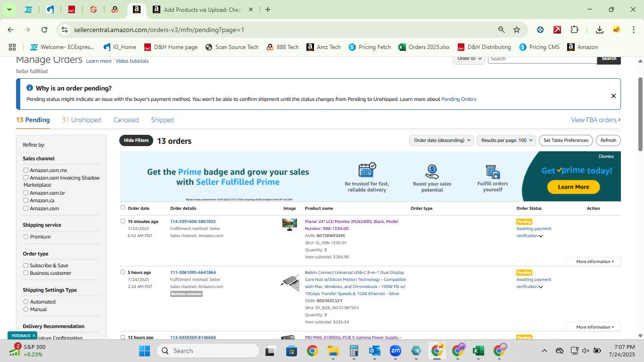Tick the select-all orders checkbox
The width and height of the screenshot is (644, 362).
[x=123, y=207]
